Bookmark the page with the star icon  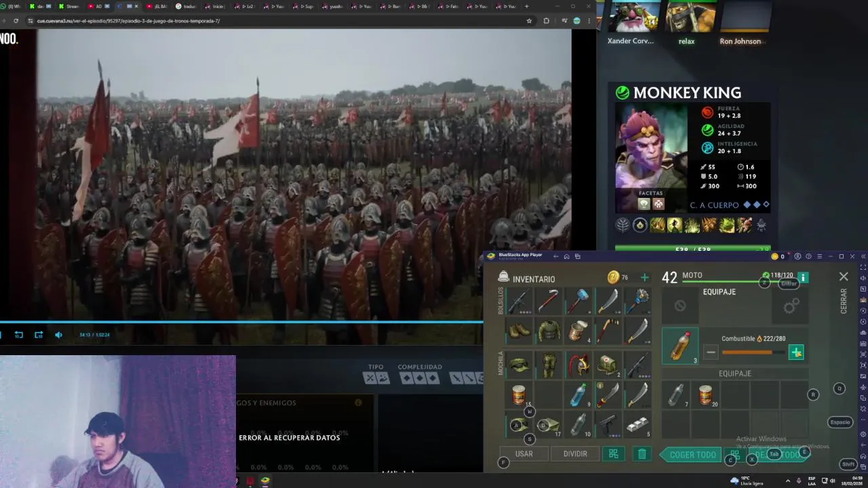coord(529,21)
